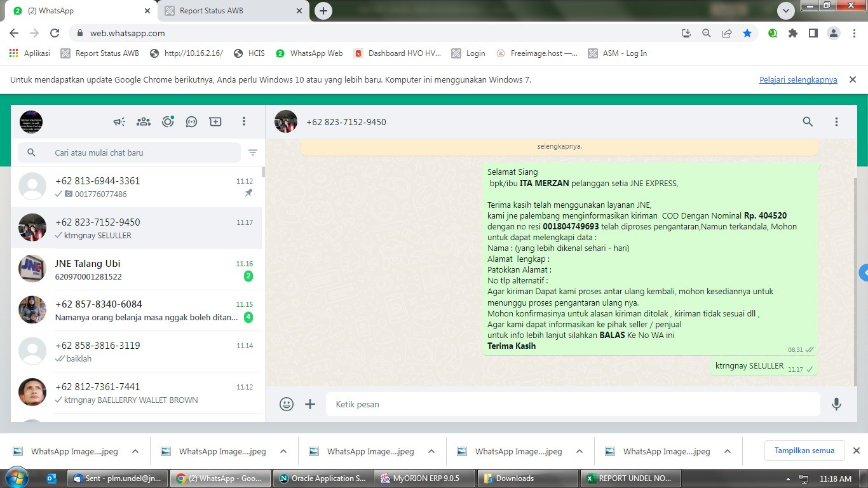Search within the open conversation

[808, 121]
